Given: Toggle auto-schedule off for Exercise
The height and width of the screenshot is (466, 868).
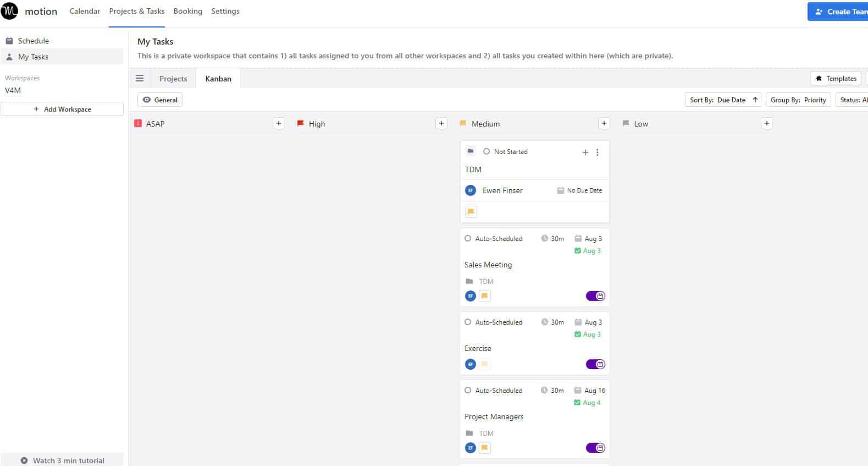Looking at the screenshot, I should click(595, 364).
